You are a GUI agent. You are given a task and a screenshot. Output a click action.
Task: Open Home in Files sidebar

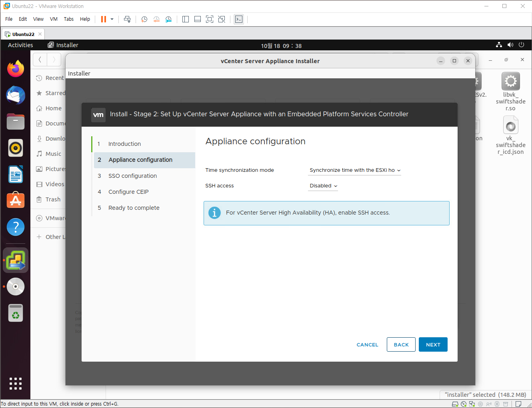[49, 108]
